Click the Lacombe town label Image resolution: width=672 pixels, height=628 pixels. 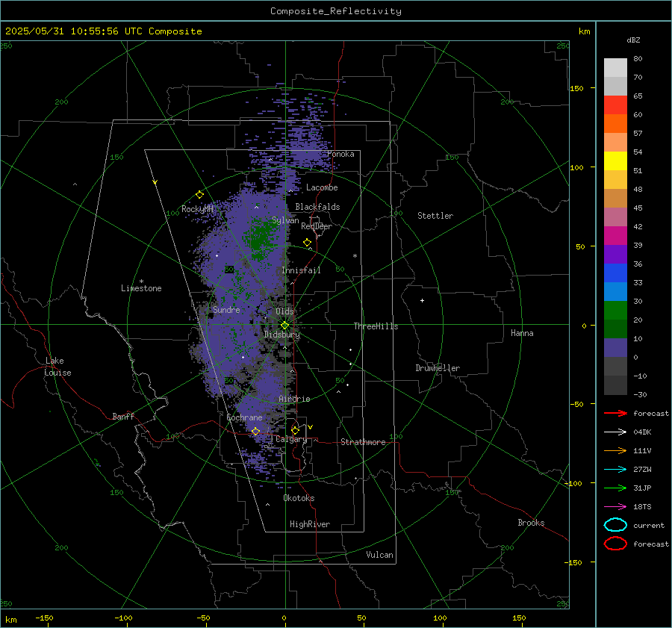322,187
